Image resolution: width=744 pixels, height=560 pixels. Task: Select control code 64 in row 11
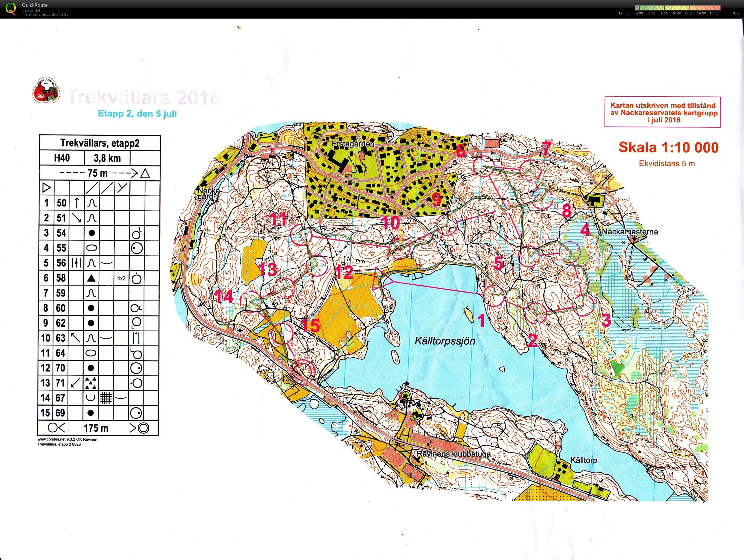click(61, 353)
